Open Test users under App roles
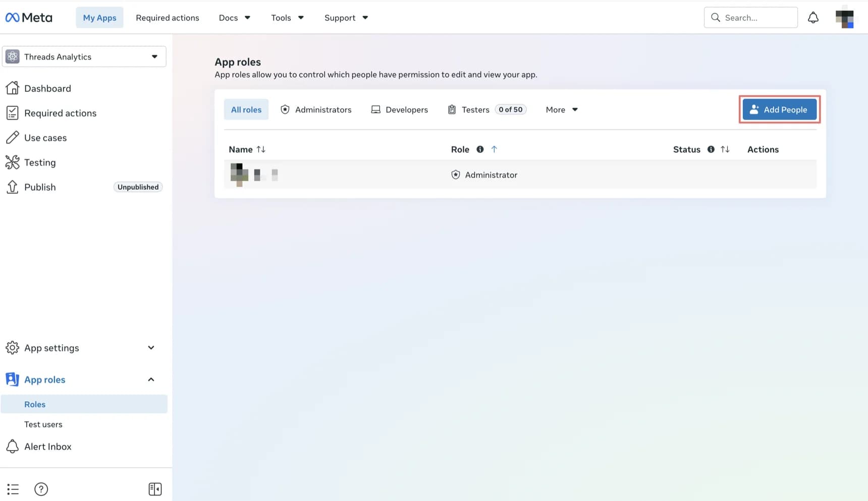The image size is (868, 501). coord(43,424)
